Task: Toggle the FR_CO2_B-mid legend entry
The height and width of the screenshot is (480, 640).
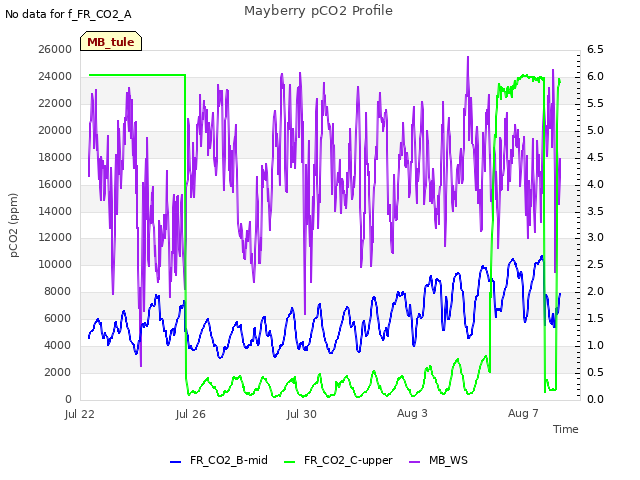Action: click(219, 460)
